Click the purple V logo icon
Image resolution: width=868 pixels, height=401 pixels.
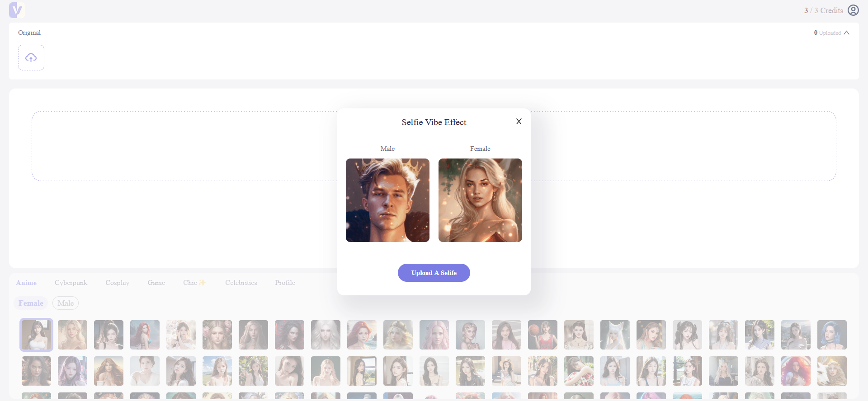coord(16,10)
